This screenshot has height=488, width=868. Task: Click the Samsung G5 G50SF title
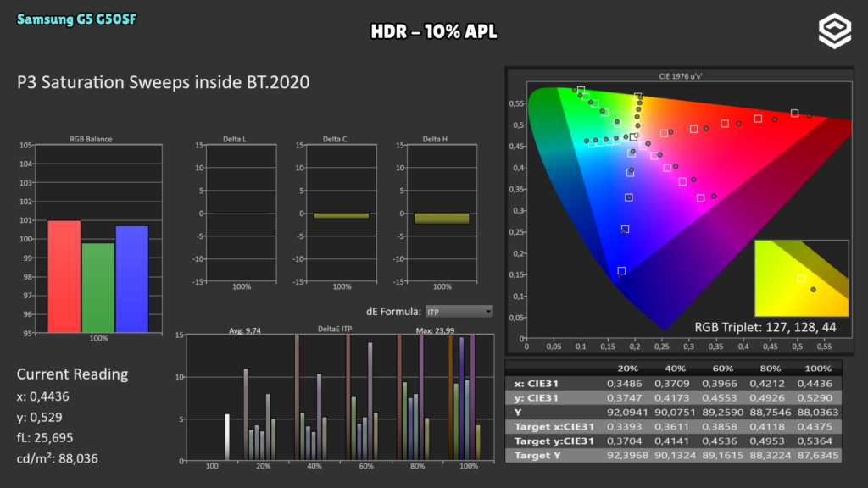point(76,19)
